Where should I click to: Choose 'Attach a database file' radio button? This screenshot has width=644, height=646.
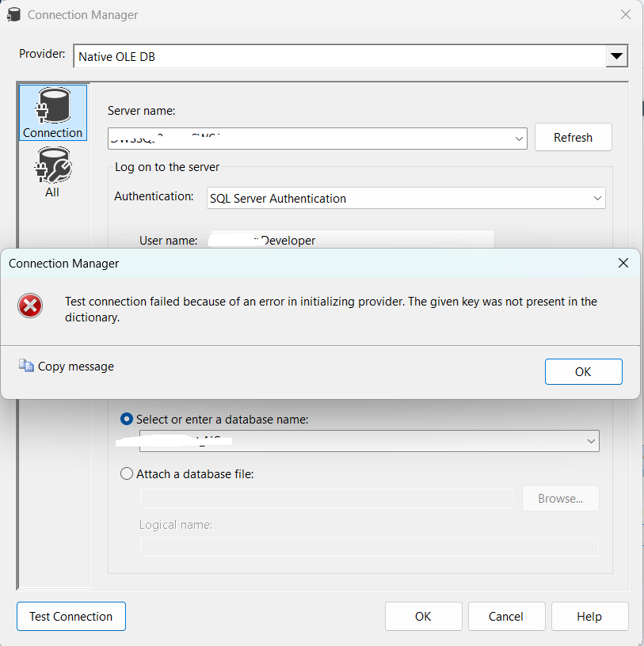coord(127,473)
